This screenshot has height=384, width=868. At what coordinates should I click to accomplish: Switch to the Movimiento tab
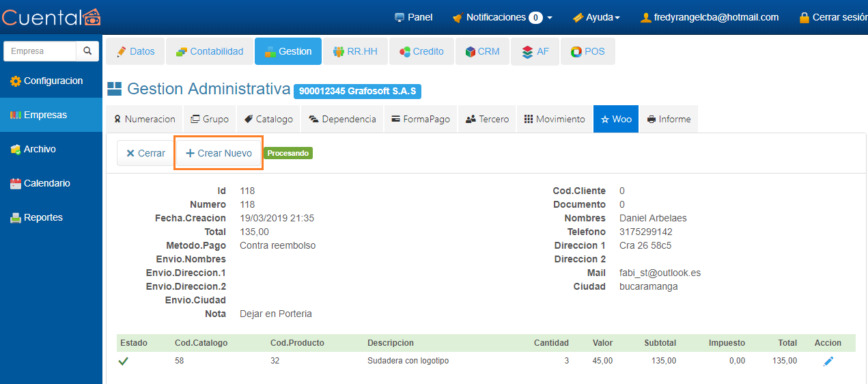point(554,119)
